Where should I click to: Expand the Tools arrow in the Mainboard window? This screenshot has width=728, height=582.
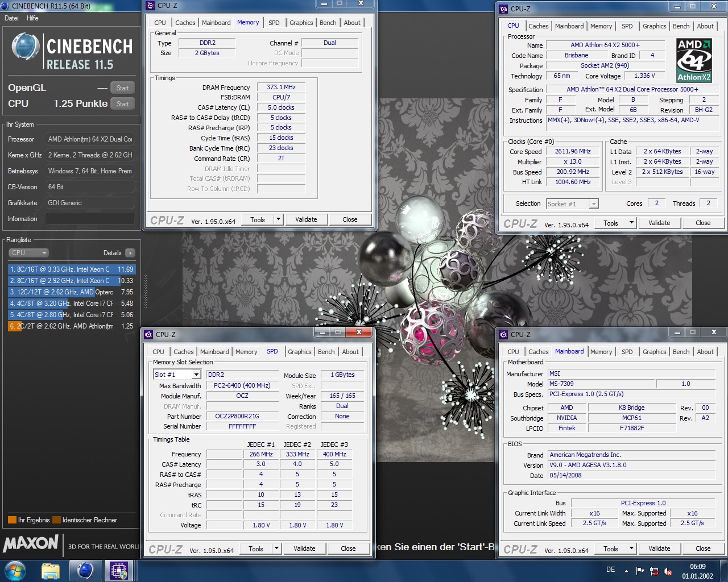[x=631, y=548]
